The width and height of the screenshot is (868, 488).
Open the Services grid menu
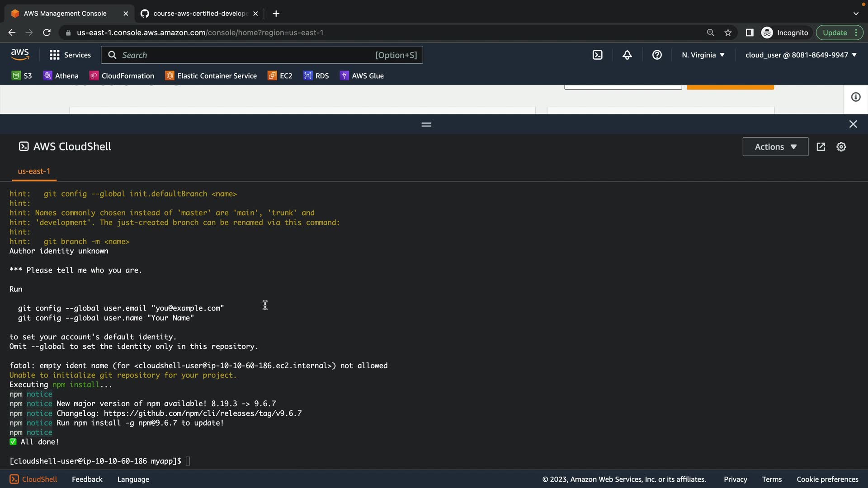(70, 55)
